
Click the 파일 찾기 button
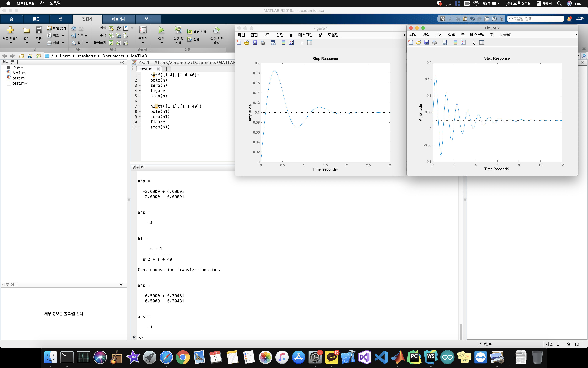click(56, 28)
